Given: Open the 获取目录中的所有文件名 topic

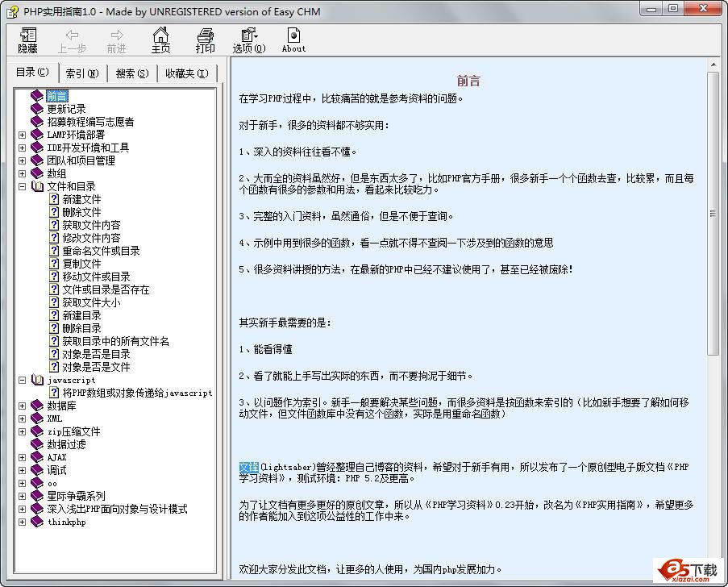Looking at the screenshot, I should coord(115,341).
